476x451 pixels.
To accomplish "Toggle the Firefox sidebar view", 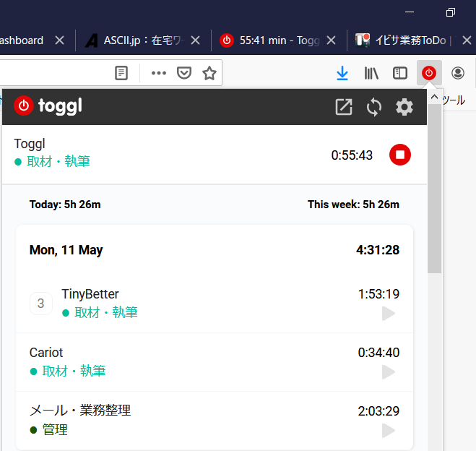I will [400, 73].
